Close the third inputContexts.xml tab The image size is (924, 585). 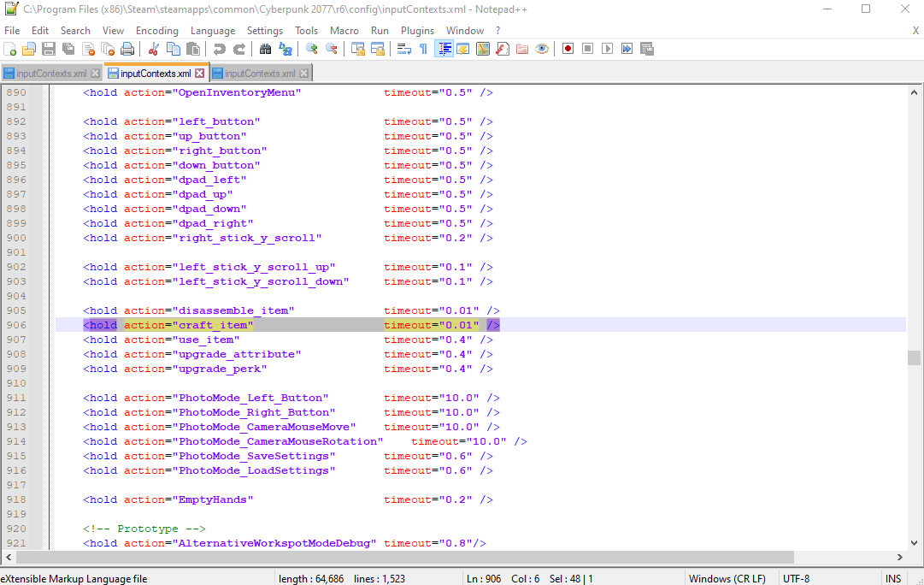303,74
